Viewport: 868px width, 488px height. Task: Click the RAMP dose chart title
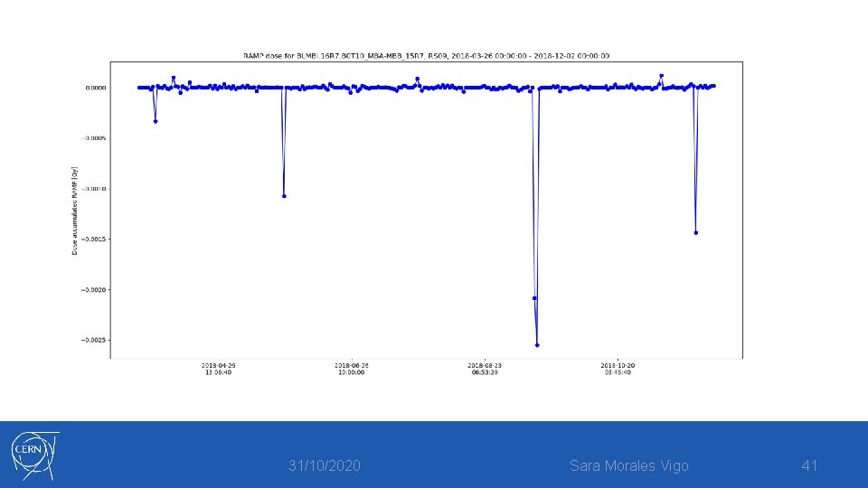426,56
